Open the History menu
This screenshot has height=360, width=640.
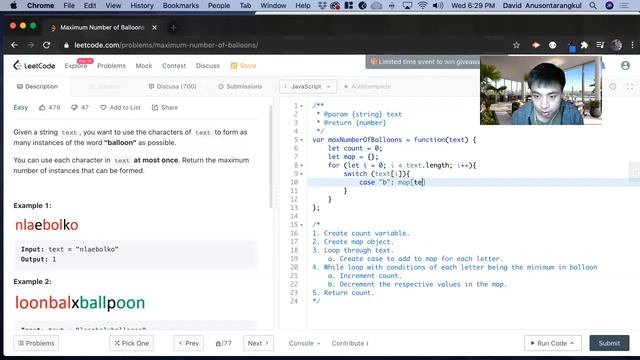click(x=142, y=5)
